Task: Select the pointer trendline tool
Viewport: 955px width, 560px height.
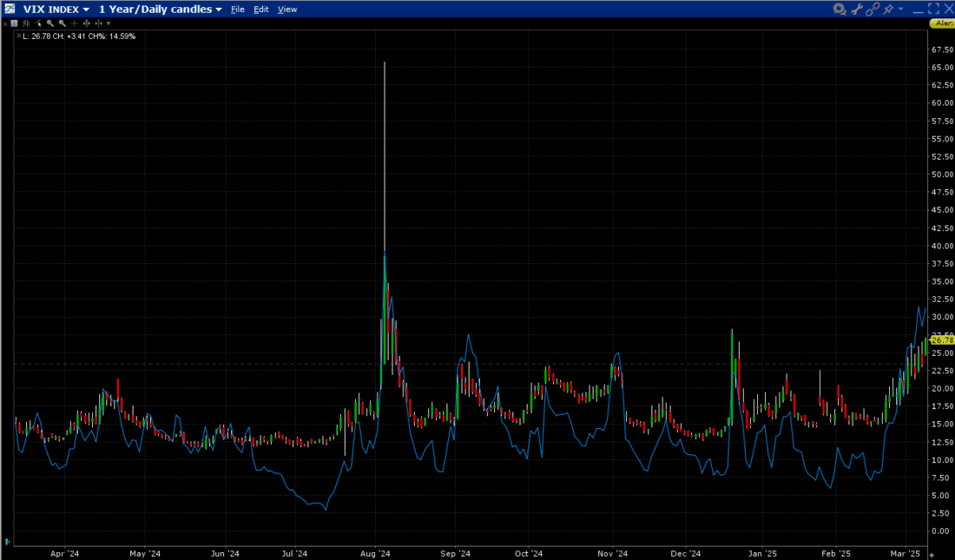Action: click(37, 23)
